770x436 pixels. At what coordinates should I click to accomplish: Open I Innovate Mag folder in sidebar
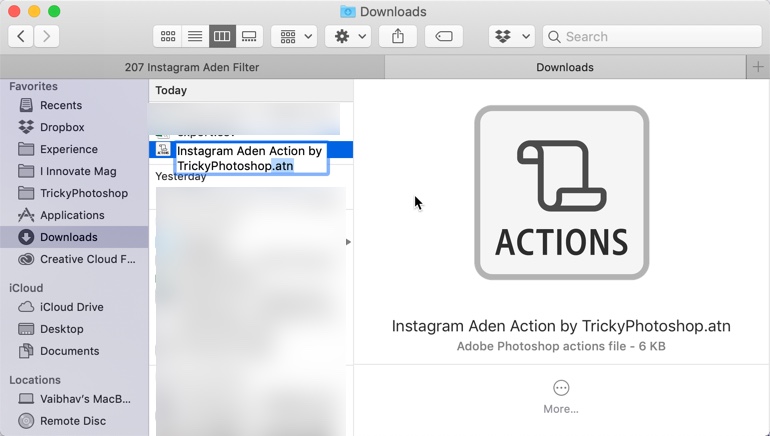click(74, 171)
